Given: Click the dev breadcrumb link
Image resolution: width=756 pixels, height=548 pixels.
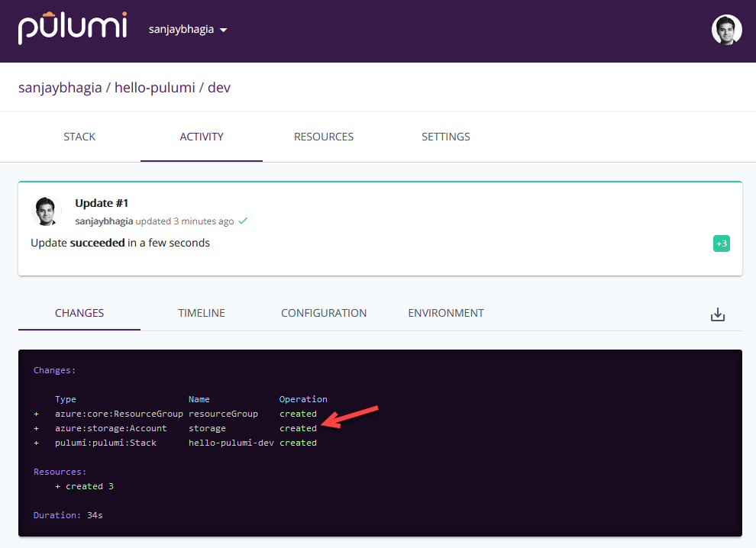Looking at the screenshot, I should (219, 88).
